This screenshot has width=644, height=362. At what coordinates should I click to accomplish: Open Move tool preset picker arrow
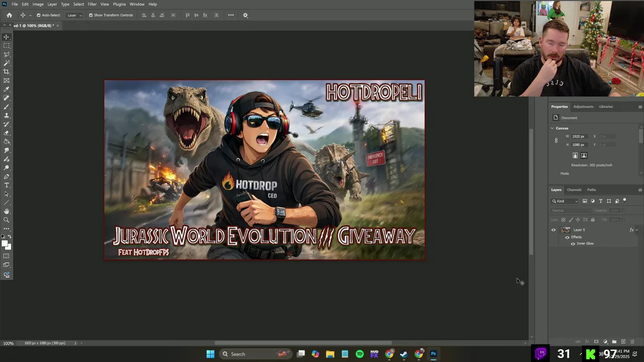click(x=30, y=15)
